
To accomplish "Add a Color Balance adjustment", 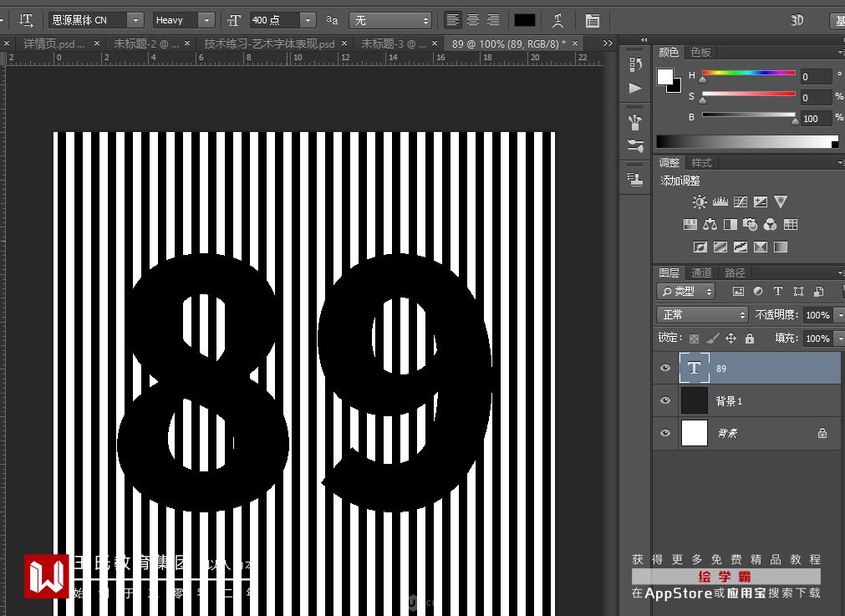I will 710,225.
